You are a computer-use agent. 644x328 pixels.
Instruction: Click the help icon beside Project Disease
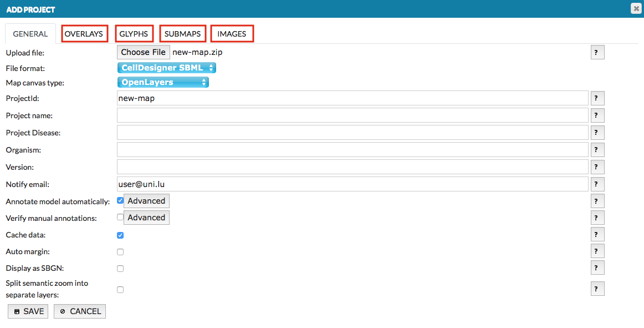pos(597,133)
